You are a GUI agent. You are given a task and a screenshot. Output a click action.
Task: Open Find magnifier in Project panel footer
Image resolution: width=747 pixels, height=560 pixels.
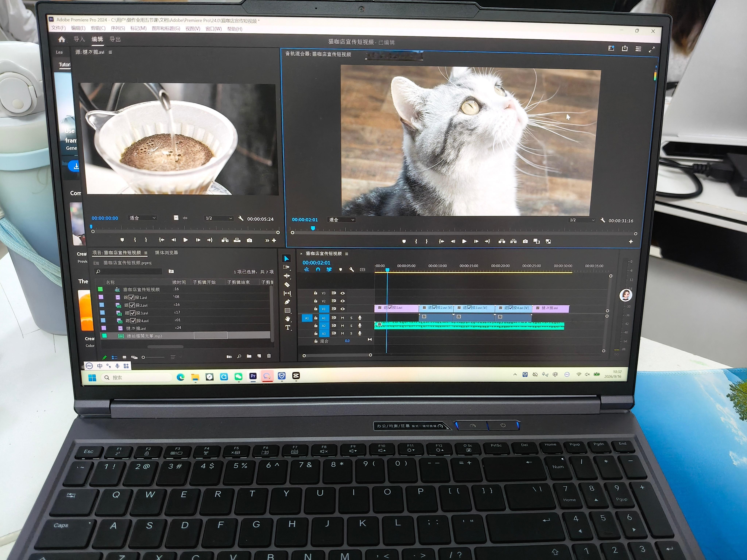239,356
